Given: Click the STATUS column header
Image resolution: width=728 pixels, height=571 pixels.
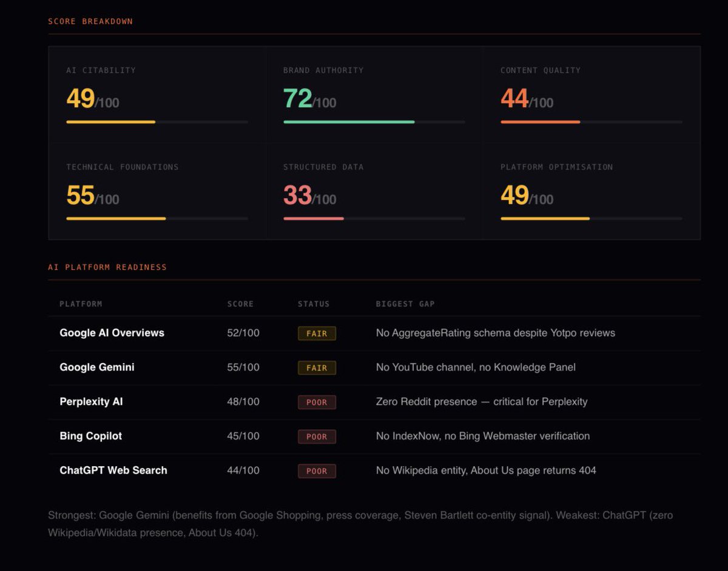Looking at the screenshot, I should [314, 304].
